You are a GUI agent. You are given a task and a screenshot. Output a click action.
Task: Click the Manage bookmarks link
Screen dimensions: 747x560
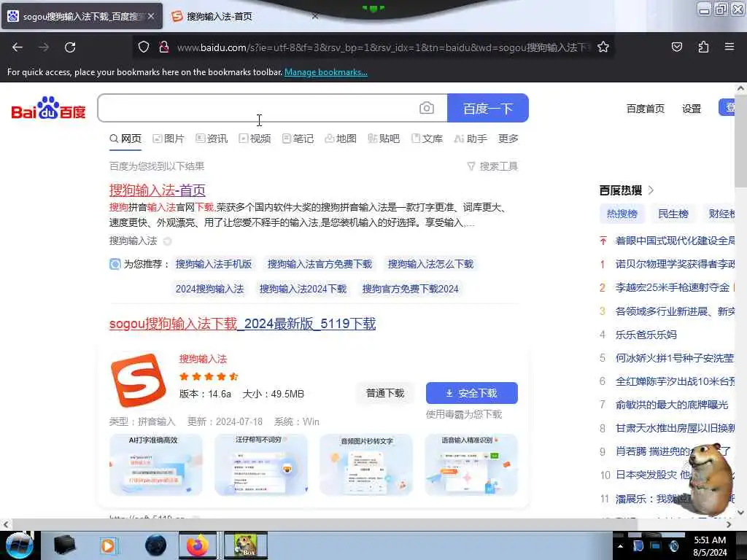[326, 72]
